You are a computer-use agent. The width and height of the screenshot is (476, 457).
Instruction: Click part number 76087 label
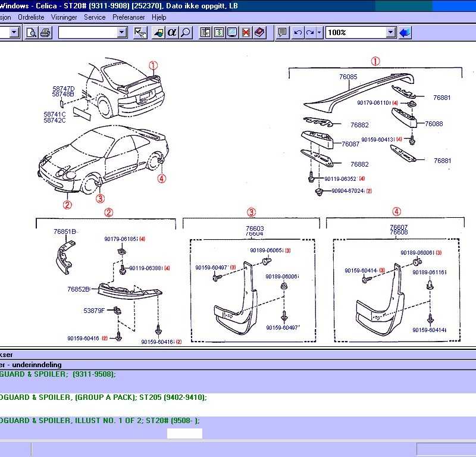pos(350,144)
